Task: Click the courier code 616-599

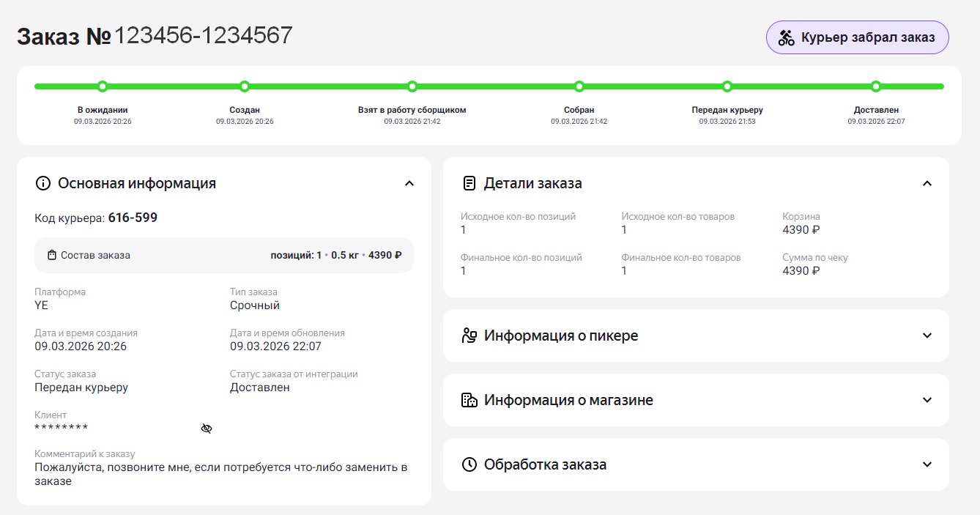Action: click(133, 218)
